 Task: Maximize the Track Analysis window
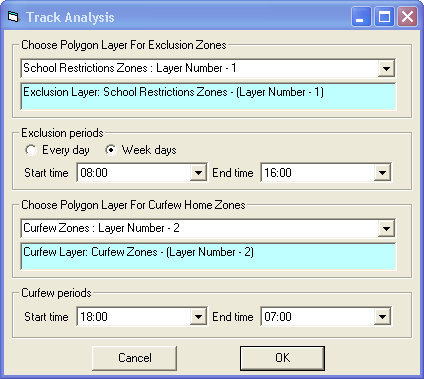coord(384,17)
